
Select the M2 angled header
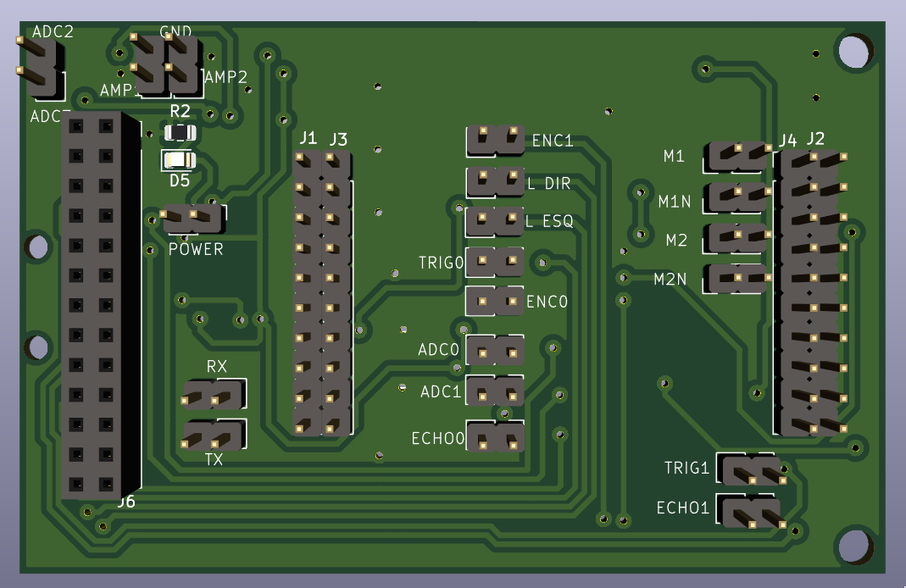click(x=738, y=239)
